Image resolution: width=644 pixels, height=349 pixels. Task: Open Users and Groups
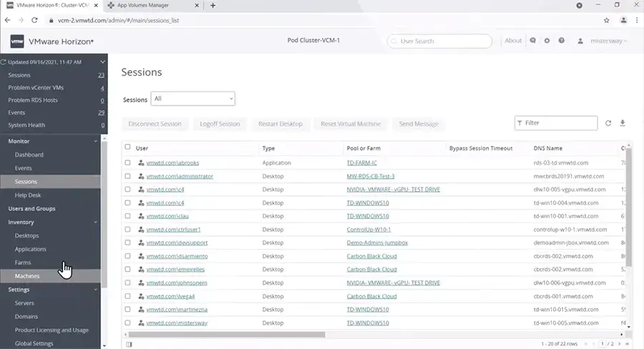[x=31, y=209]
